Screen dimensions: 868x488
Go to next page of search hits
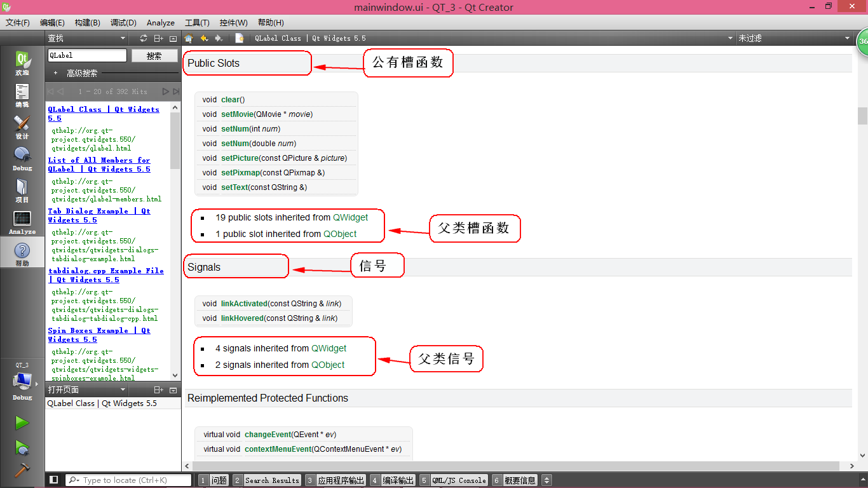[x=166, y=91]
